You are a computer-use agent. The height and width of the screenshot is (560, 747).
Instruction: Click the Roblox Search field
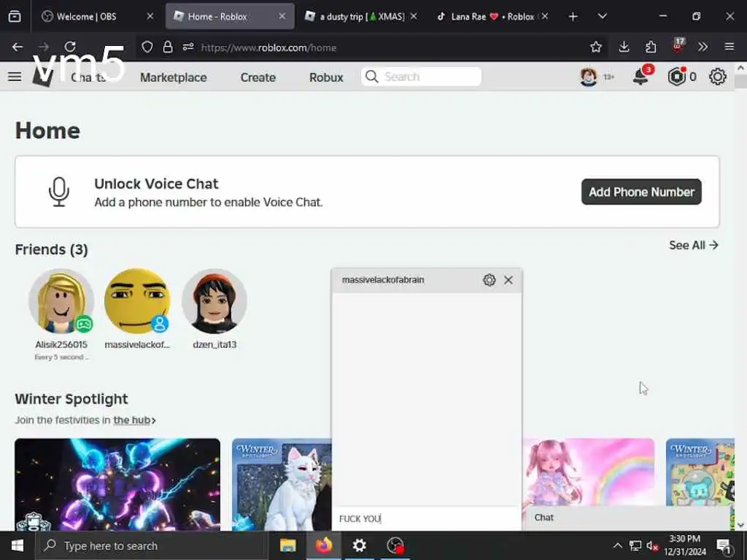[421, 77]
